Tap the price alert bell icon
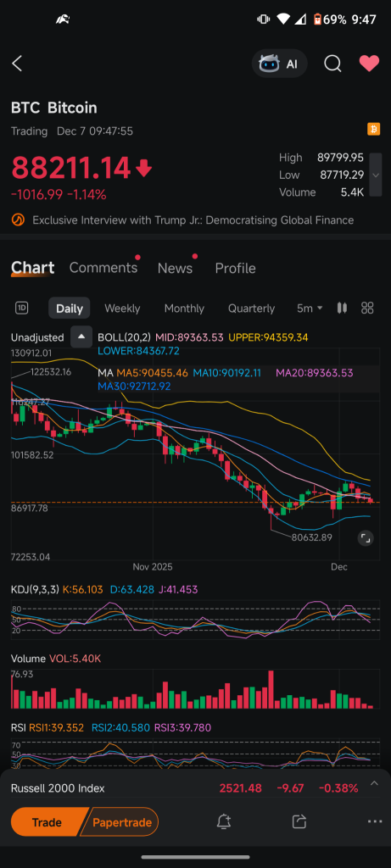Viewport: 391px width, 868px height. point(224,822)
